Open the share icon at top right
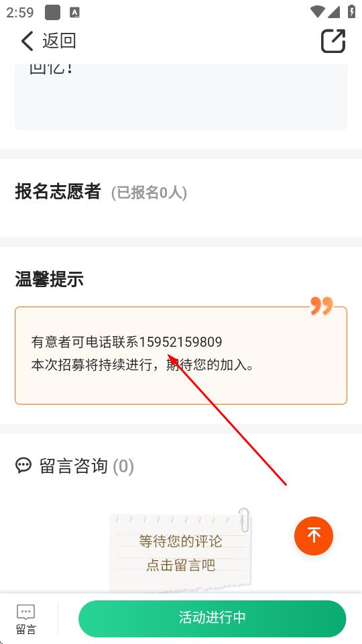This screenshot has width=362, height=644. (x=333, y=41)
